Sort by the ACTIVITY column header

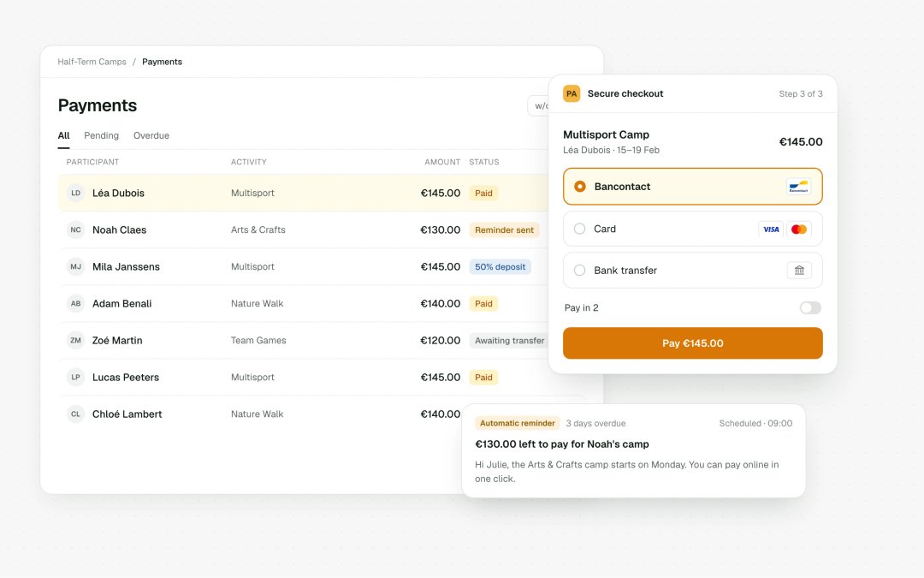pos(249,162)
